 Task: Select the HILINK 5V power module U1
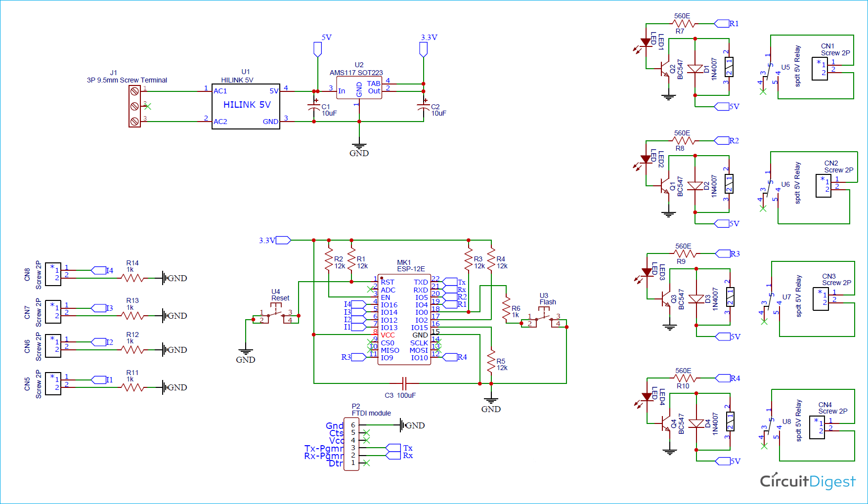point(246,105)
